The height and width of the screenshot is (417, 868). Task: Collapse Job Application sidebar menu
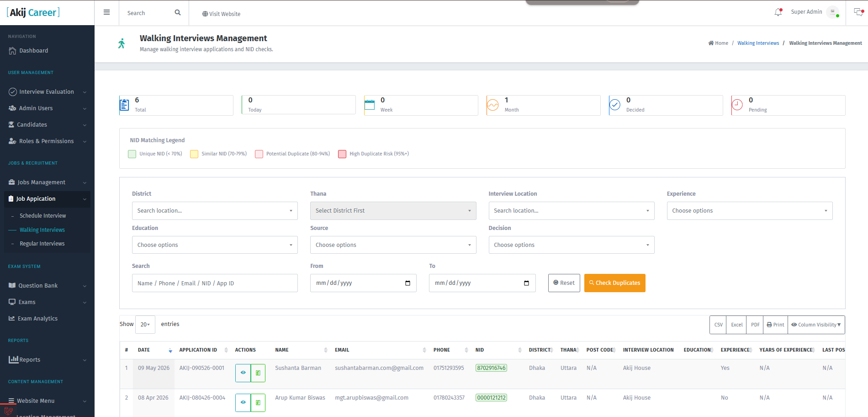point(47,199)
